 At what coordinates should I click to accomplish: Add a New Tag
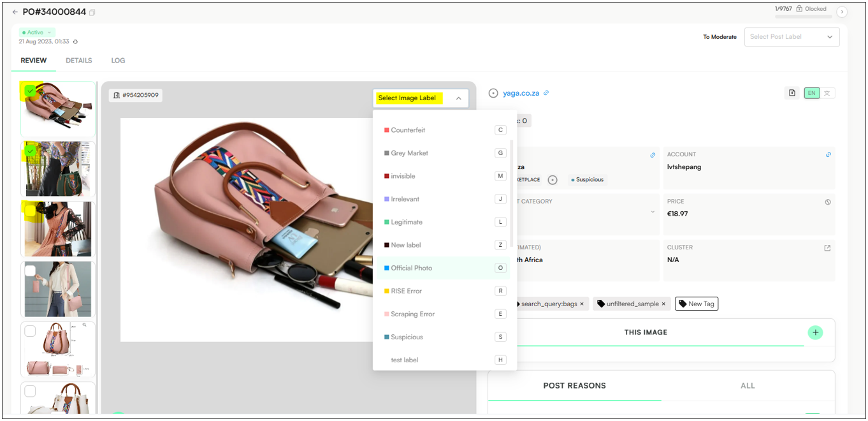[x=697, y=304]
